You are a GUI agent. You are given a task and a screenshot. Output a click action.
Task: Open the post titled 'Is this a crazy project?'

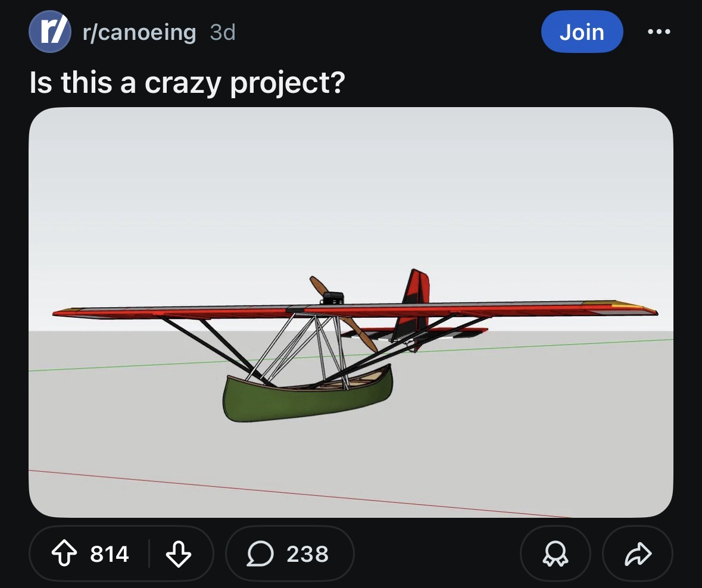(x=187, y=82)
